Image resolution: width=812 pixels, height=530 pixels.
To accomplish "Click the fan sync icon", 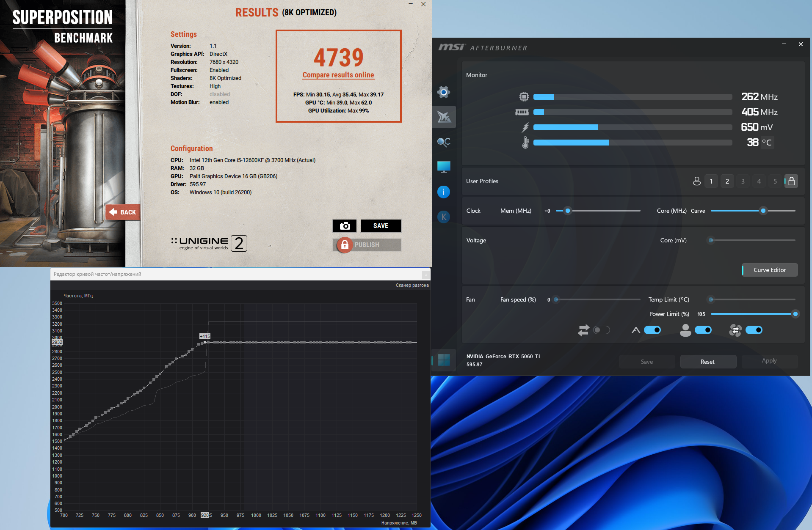I will (x=735, y=330).
